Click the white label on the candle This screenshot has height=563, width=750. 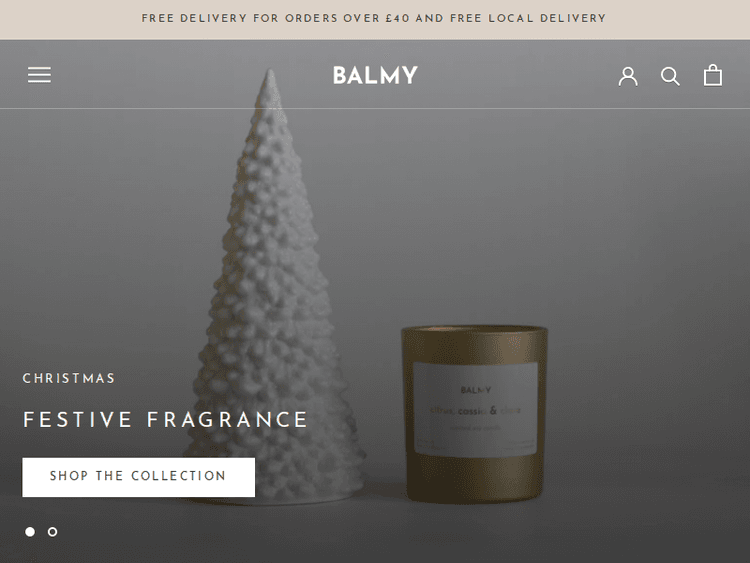pyautogui.click(x=475, y=409)
